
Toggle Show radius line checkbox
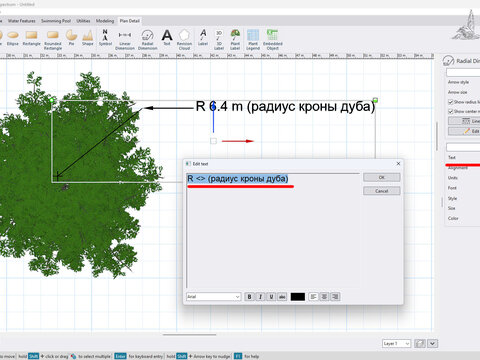[x=450, y=102]
